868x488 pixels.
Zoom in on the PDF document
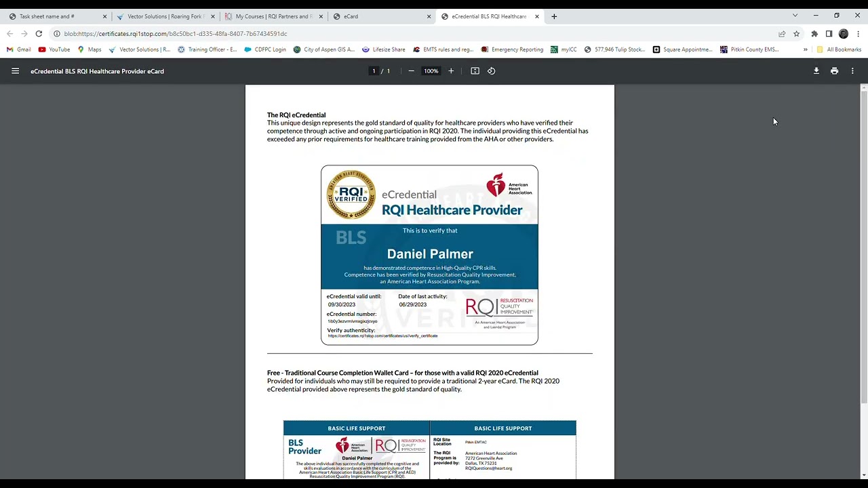(x=451, y=71)
